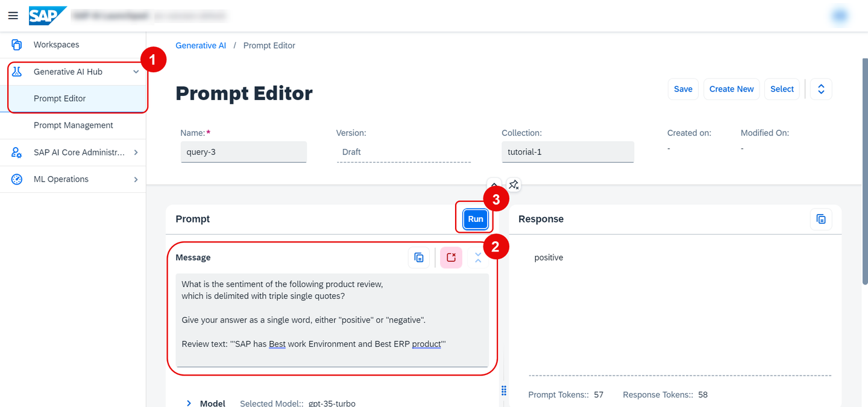Delete the message with pink icon
This screenshot has height=407, width=868.
[451, 257]
